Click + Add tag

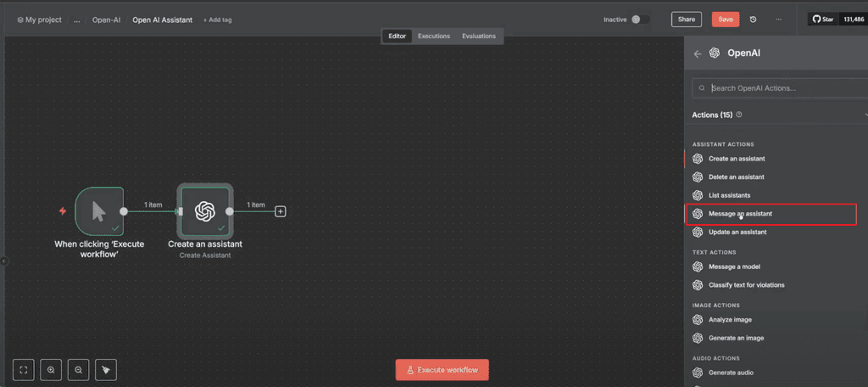coord(218,20)
